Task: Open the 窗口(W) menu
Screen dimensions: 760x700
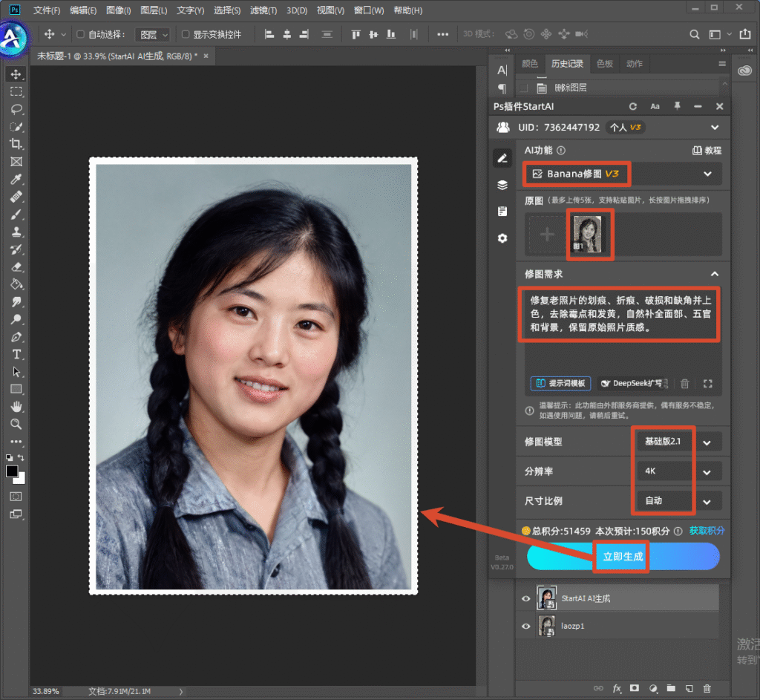Action: pyautogui.click(x=368, y=10)
